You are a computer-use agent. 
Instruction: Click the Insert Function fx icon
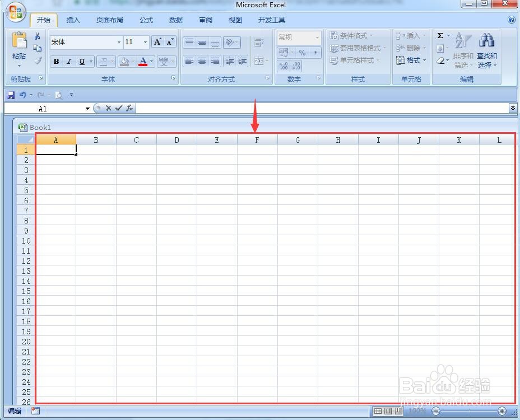coord(129,108)
